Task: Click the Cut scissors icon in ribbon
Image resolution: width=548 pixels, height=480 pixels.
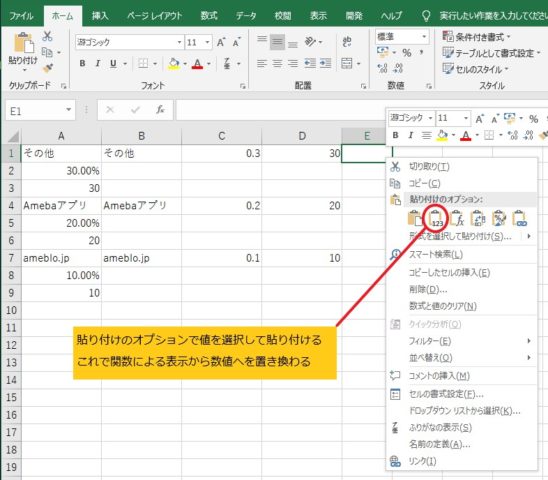Action: [47, 36]
